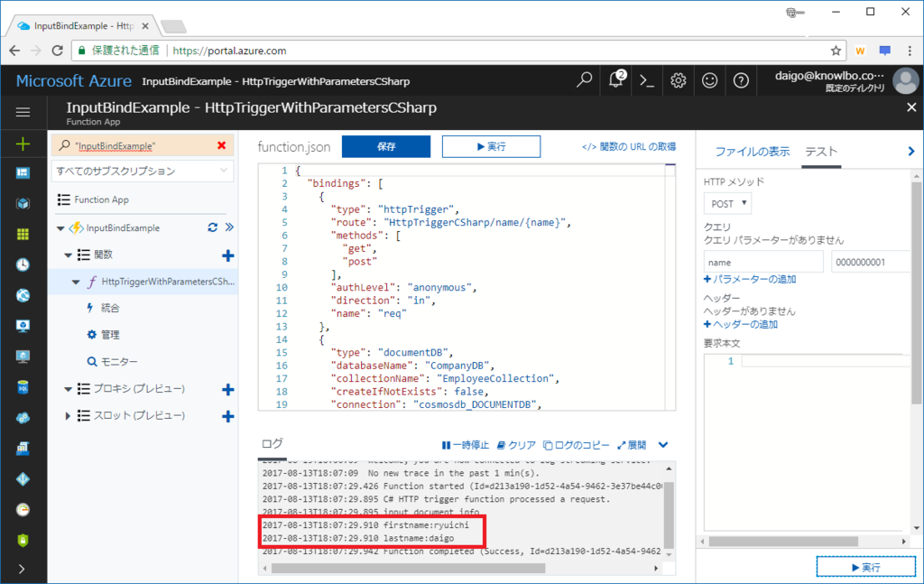This screenshot has width=924, height=584.
Task: Switch to テスト tab
Action: (x=821, y=152)
